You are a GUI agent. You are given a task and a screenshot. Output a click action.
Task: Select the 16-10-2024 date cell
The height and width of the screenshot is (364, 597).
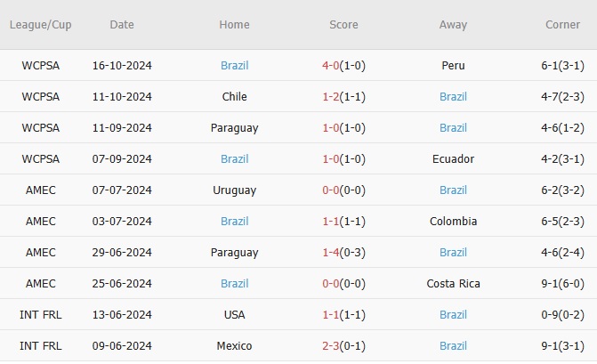[122, 66]
